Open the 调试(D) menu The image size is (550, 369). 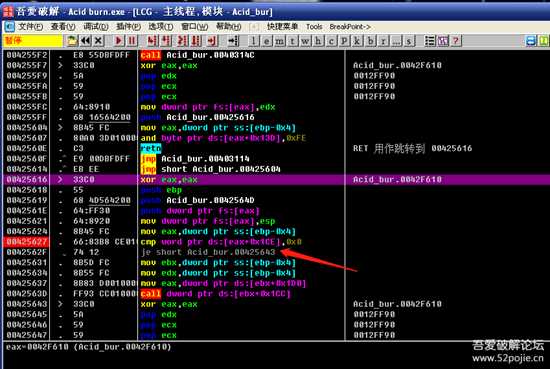(96, 27)
